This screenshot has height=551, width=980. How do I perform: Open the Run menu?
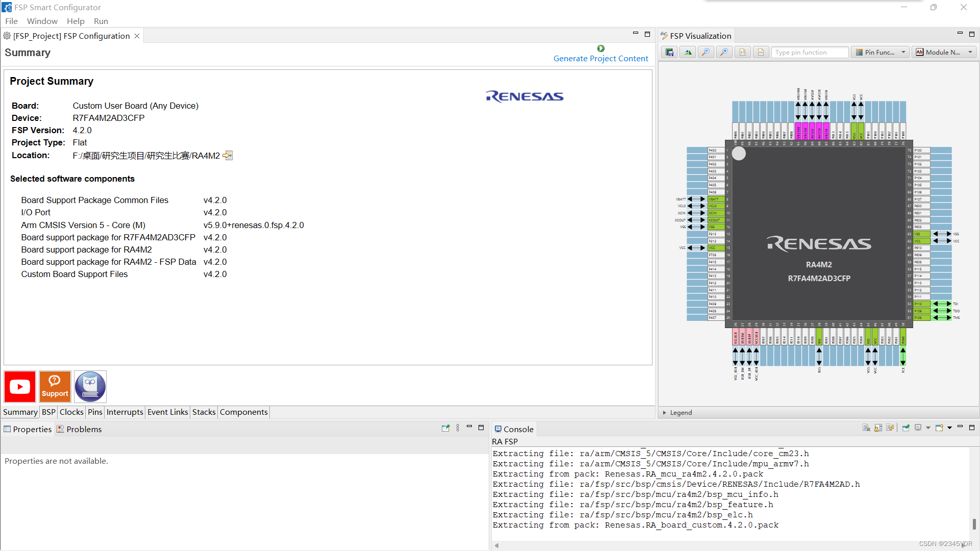[x=101, y=21]
